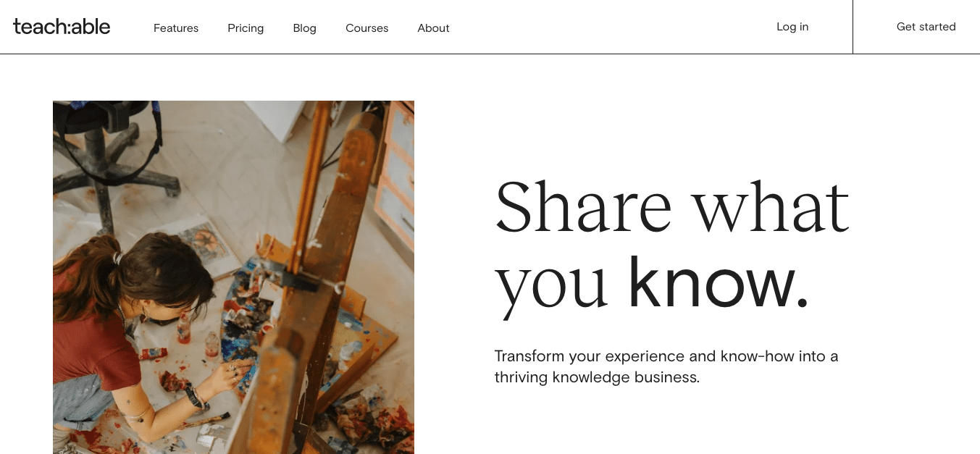Click the bold word "know." in headline
Image resolution: width=980 pixels, height=454 pixels.
[x=717, y=282]
